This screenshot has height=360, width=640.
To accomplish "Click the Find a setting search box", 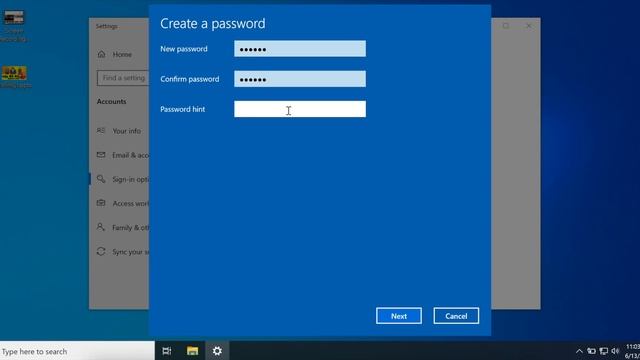I will (x=123, y=78).
